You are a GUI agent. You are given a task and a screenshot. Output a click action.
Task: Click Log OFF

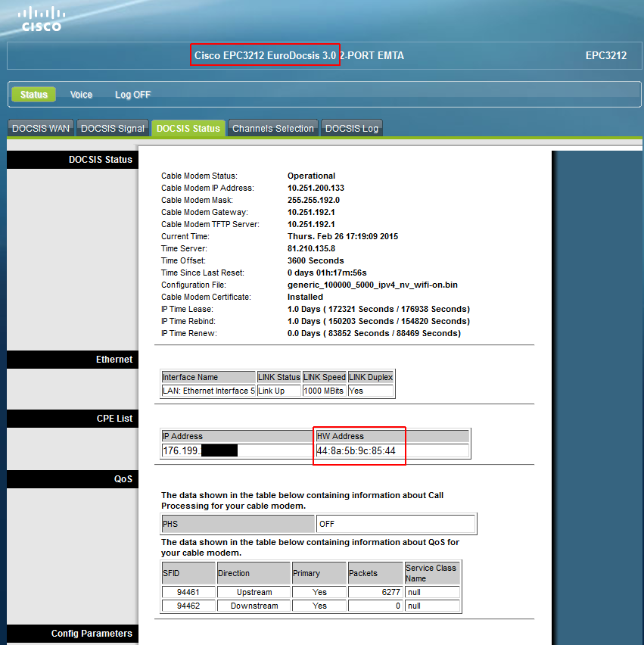click(x=132, y=95)
